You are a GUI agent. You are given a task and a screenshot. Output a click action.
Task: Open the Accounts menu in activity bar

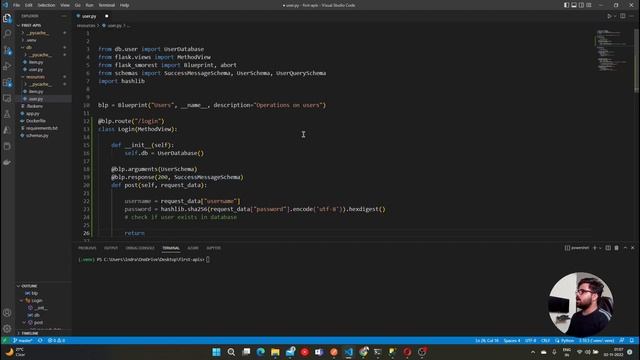point(7,313)
